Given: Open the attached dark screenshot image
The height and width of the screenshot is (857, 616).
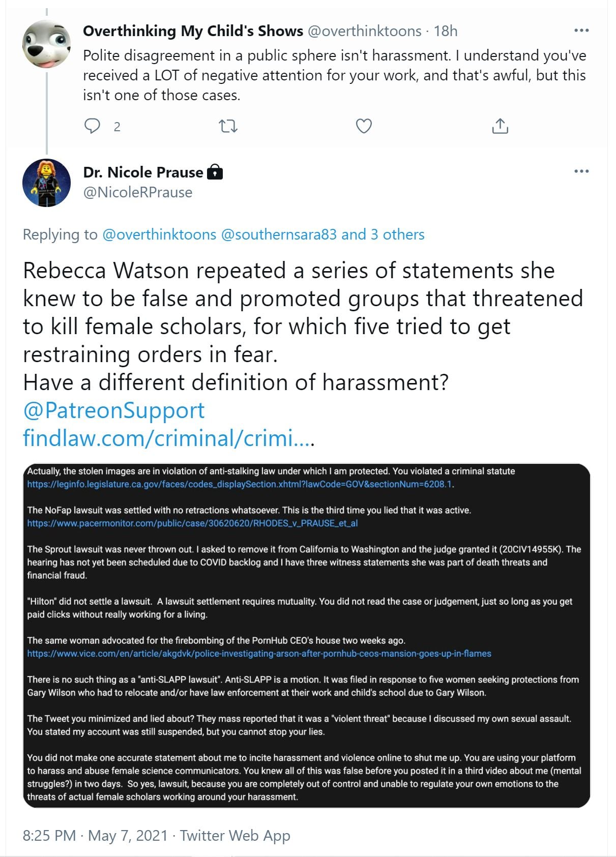Looking at the screenshot, I should pos(307,635).
